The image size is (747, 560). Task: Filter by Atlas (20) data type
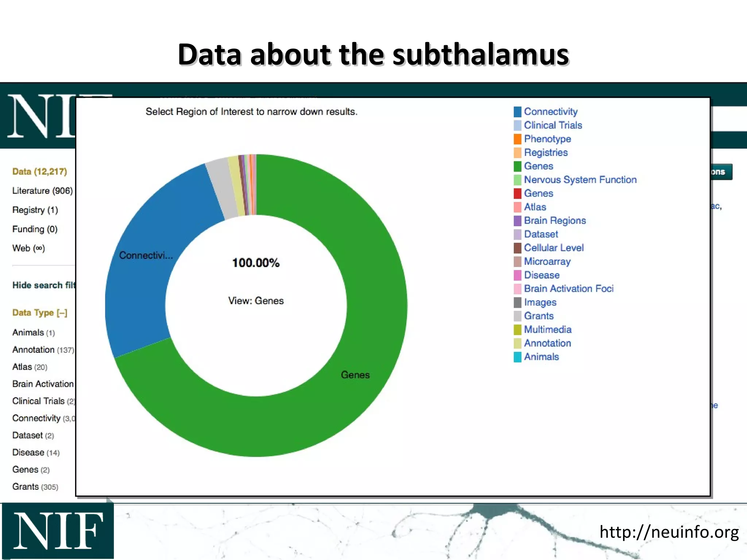coord(30,367)
